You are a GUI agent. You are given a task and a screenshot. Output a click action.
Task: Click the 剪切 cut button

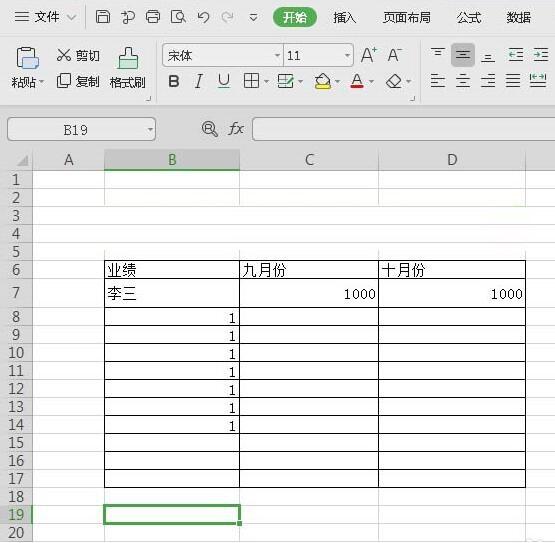(78, 56)
